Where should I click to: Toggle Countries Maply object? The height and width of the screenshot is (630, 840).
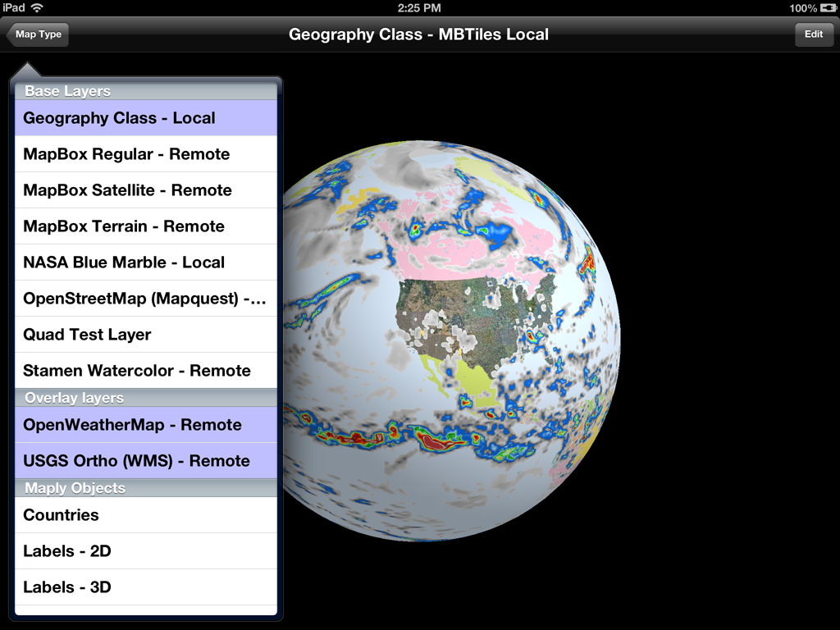coord(146,515)
